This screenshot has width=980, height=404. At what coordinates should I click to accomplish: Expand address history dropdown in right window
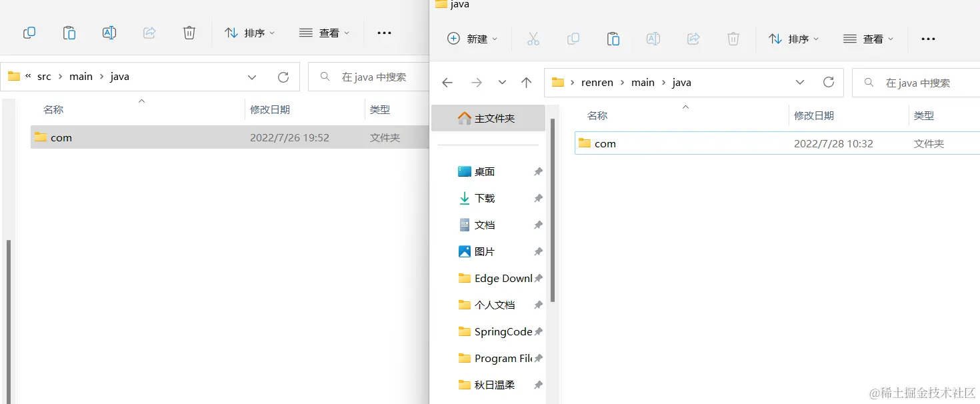pos(800,83)
